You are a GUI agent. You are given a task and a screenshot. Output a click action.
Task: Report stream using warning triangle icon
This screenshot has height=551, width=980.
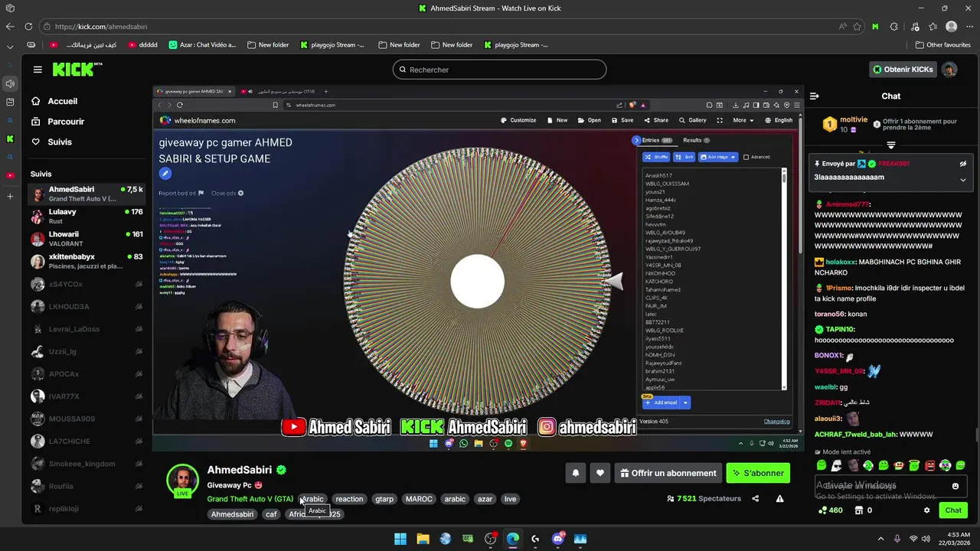click(780, 498)
